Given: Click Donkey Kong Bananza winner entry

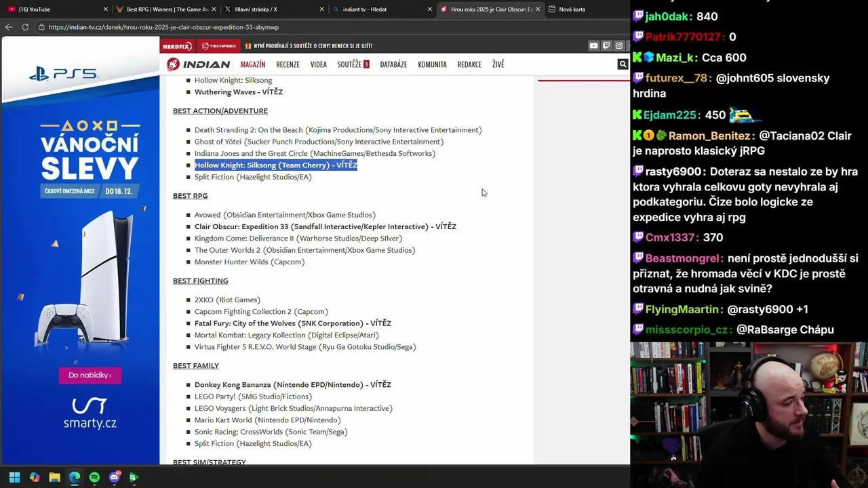Looking at the screenshot, I should pos(293,384).
